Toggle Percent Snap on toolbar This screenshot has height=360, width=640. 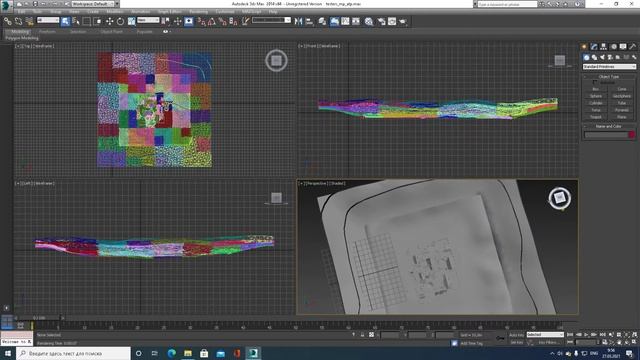(222, 21)
